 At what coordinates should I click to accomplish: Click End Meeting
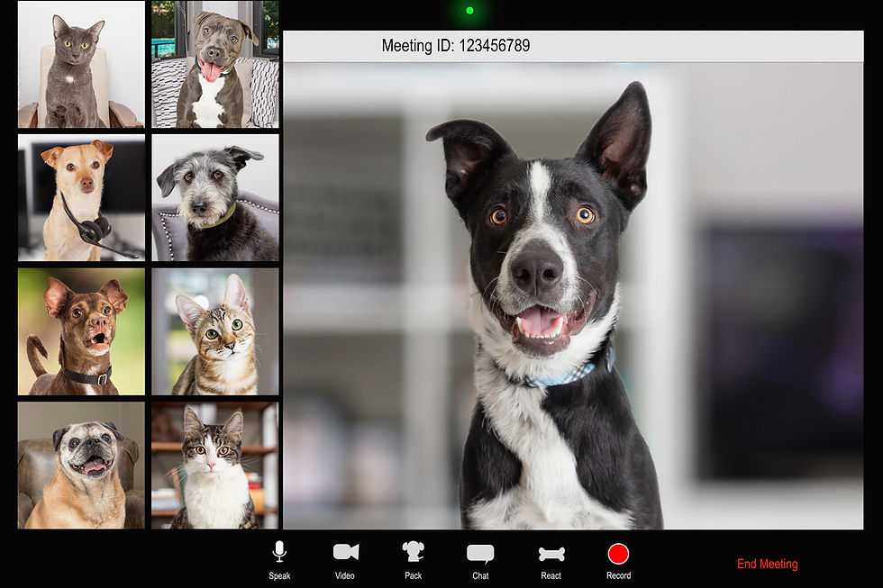(767, 564)
